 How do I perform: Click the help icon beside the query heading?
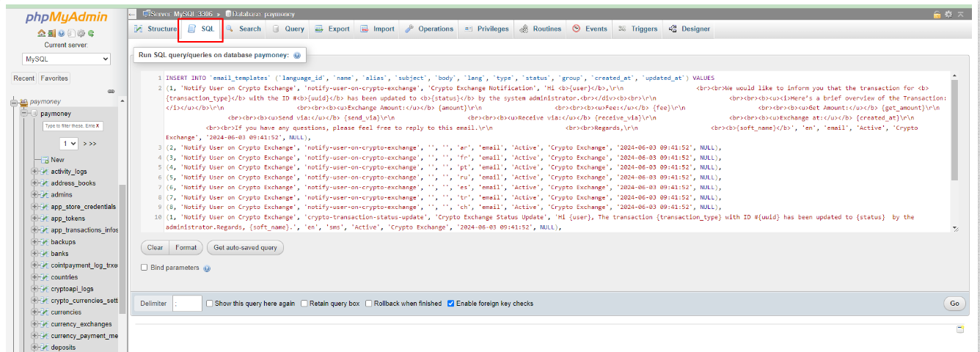click(297, 55)
